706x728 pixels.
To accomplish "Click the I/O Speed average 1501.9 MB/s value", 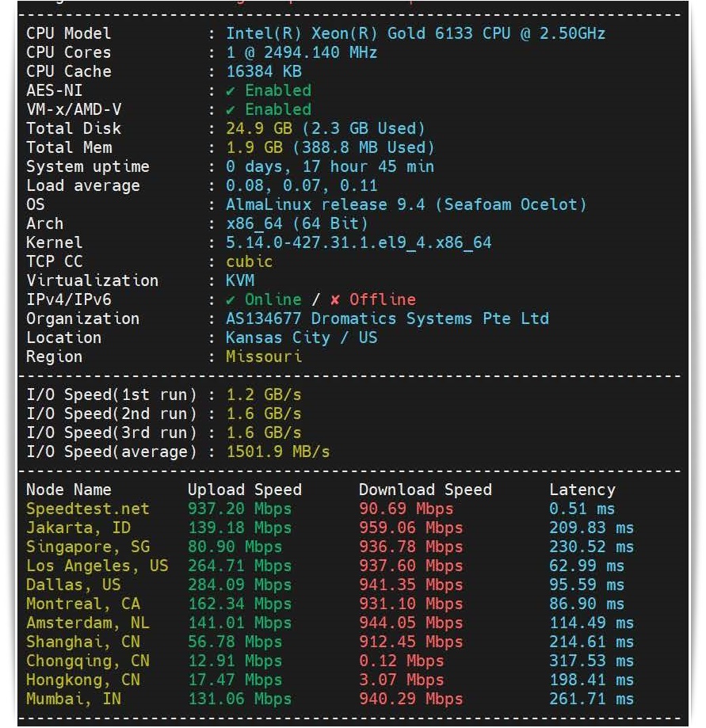I will coord(277,452).
